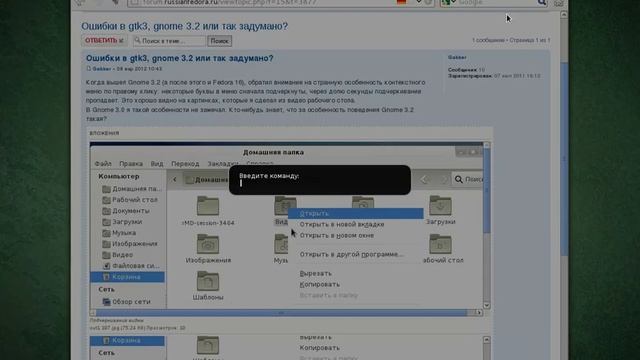Click second attachment scroll up arrow
640x360 pixels.
pyautogui.click(x=487, y=340)
